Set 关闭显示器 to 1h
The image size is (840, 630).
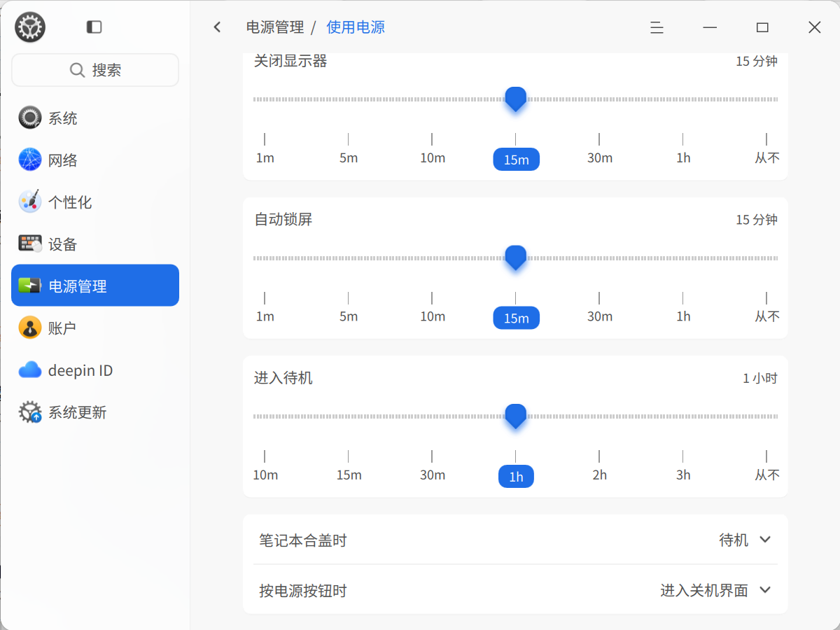click(x=683, y=157)
